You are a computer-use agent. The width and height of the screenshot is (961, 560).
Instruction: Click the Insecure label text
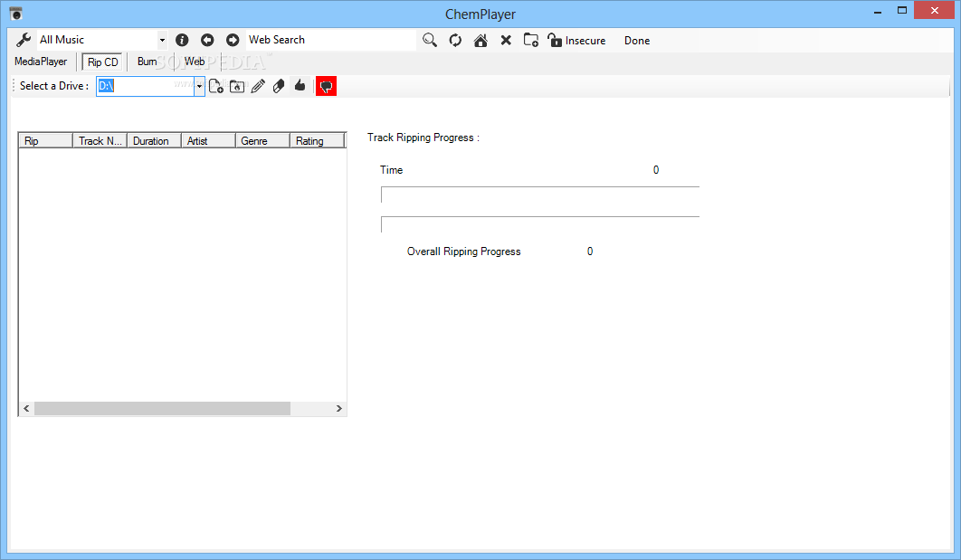point(585,41)
